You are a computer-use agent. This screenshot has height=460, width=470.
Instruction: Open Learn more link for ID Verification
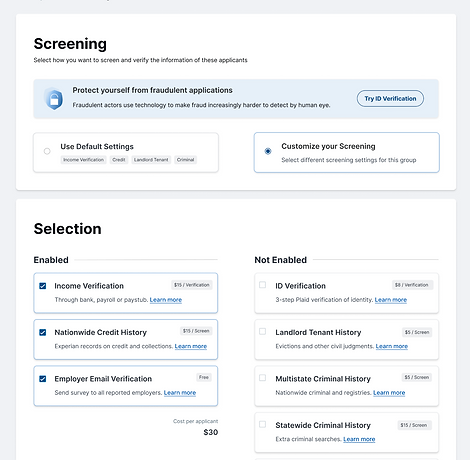point(391,300)
